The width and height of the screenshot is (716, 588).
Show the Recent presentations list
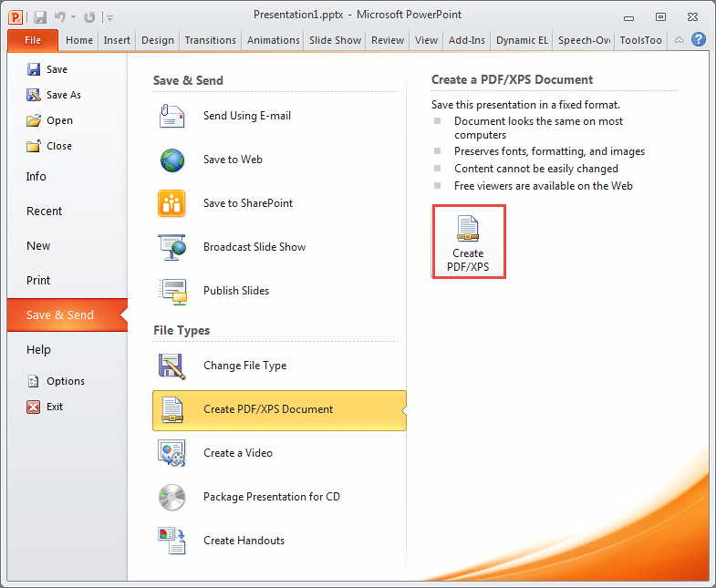[x=44, y=211]
